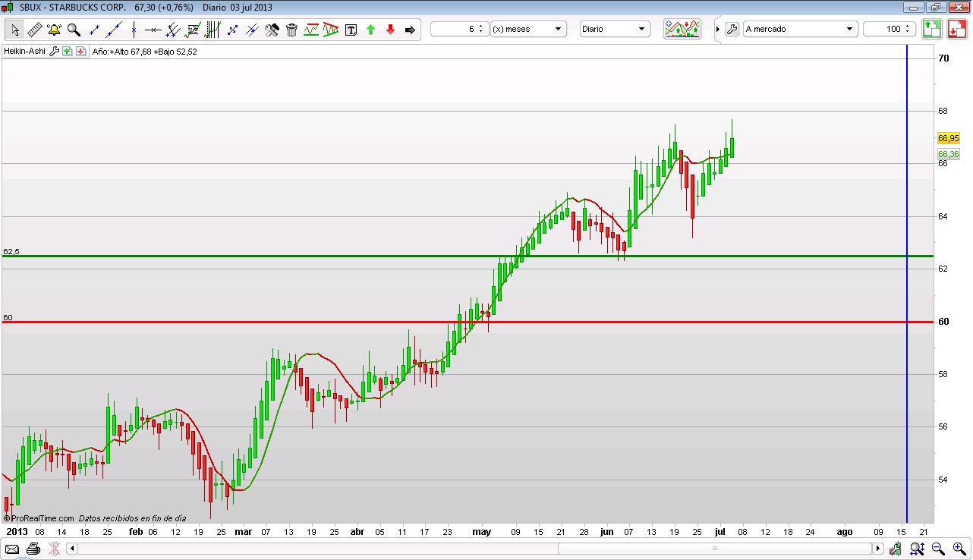Screen dimensions: 973x560
Task: Click the horizontal scrollbar right arrow
Action: point(878,549)
